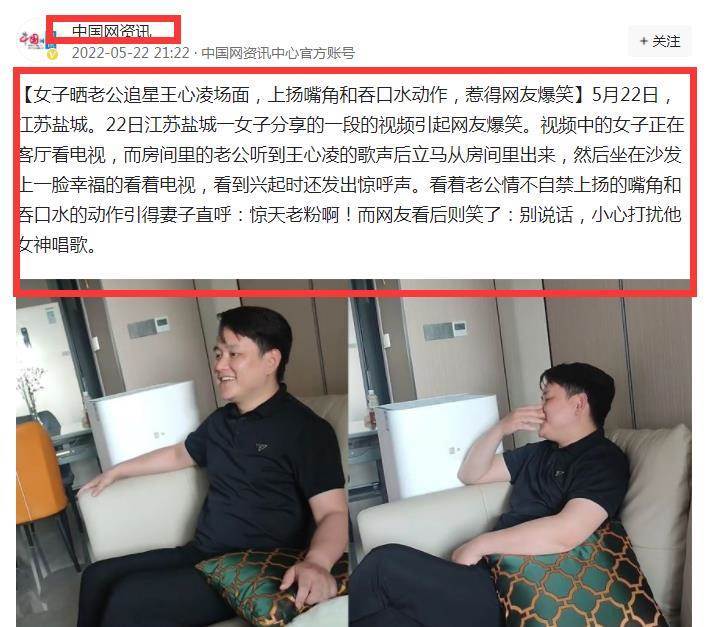The height and width of the screenshot is (627, 717).
Task: Click the 2022-05-22 21:22 timestamp
Action: click(130, 53)
